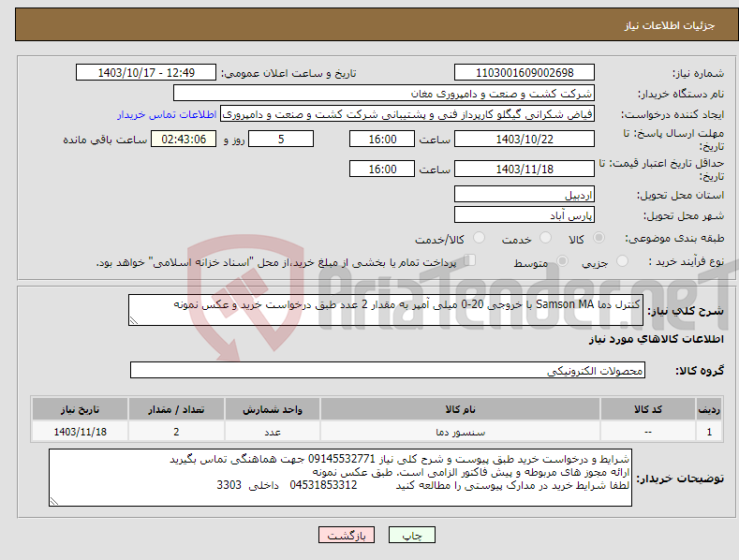Click the اطلاعات کالاهای مورد نیاز heading
The image size is (739, 560).
coord(656,339)
